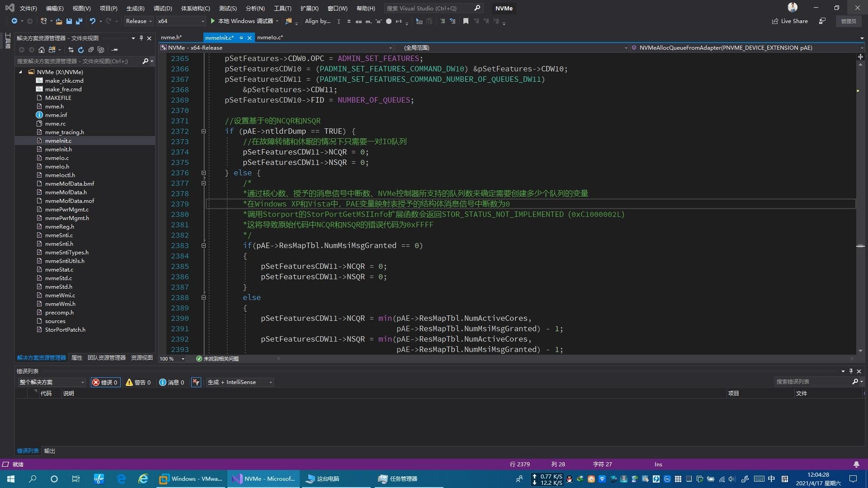868x488 pixels.
Task: Toggle the messages filter in Error List
Action: tap(172, 382)
